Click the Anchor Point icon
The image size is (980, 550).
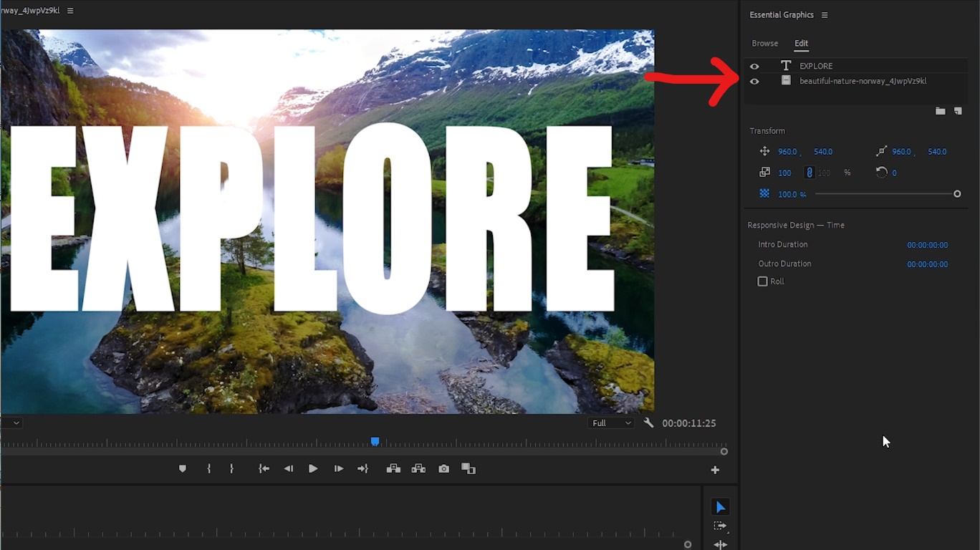(881, 152)
